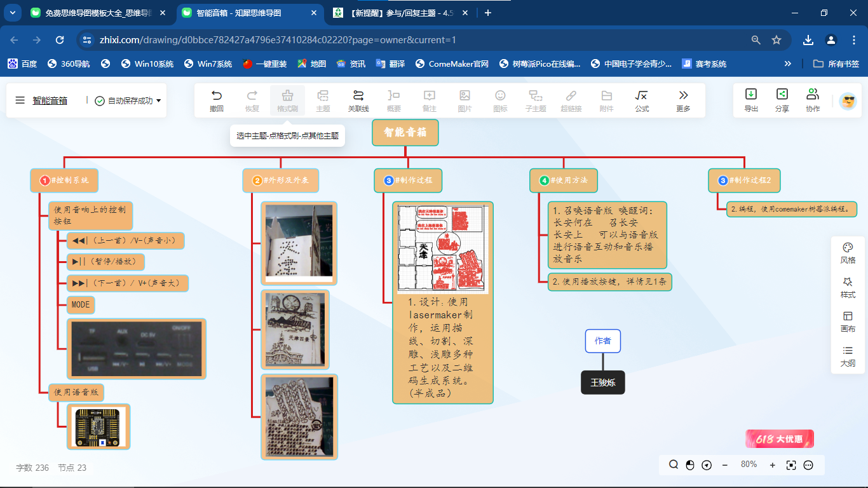868x488 pixels.
Task: Select the #控制系统 branch node
Action: click(64, 180)
